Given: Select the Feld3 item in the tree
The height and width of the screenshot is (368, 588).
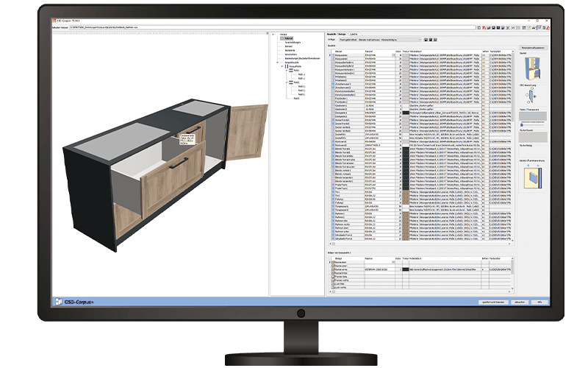Looking at the screenshot, I should pos(296,99).
